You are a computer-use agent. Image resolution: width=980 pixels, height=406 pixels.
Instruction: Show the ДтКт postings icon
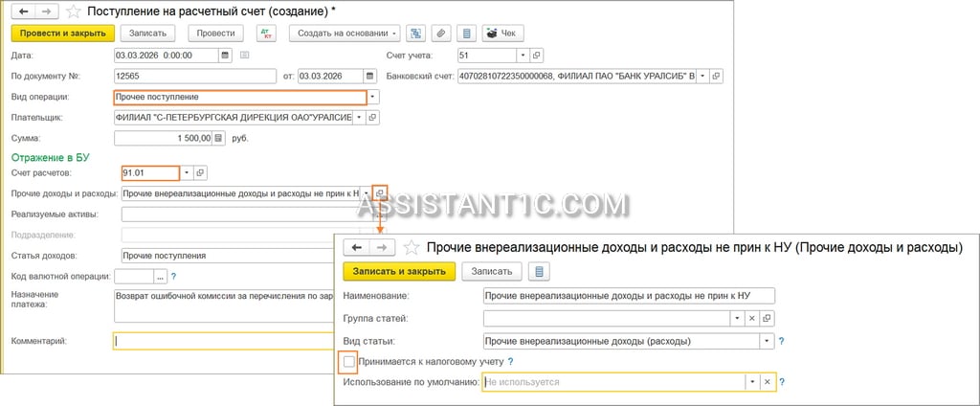click(266, 34)
